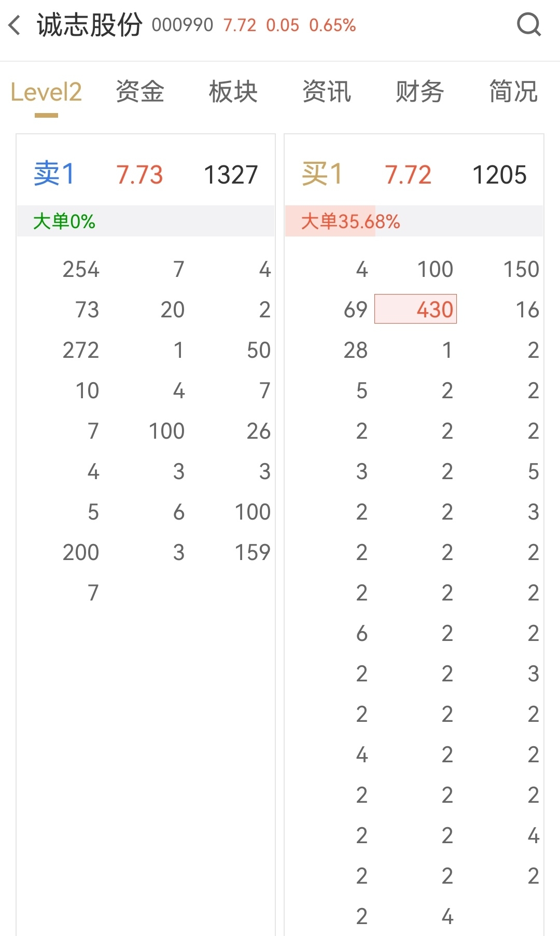Tap the sell price 7.73
The width and height of the screenshot is (560, 936).
(139, 175)
